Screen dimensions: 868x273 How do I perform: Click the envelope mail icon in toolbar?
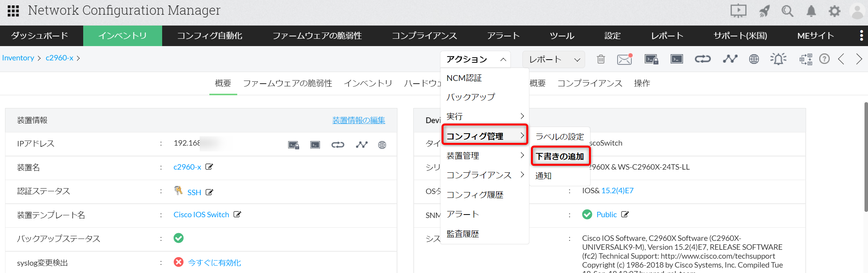tap(625, 59)
